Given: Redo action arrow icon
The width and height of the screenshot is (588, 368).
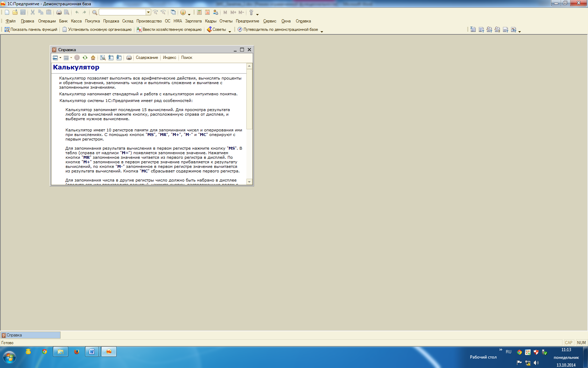Looking at the screenshot, I should click(84, 12).
